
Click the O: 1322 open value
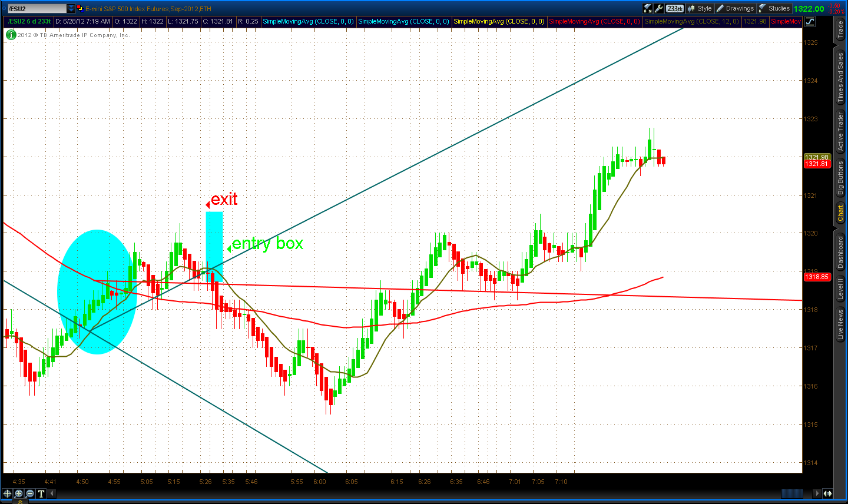(125, 21)
